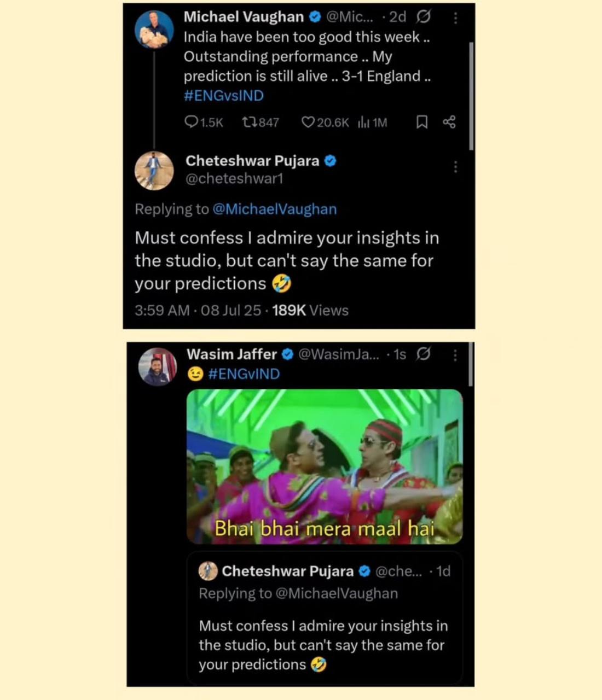Open Michael Vaughan's profile picture

[154, 29]
